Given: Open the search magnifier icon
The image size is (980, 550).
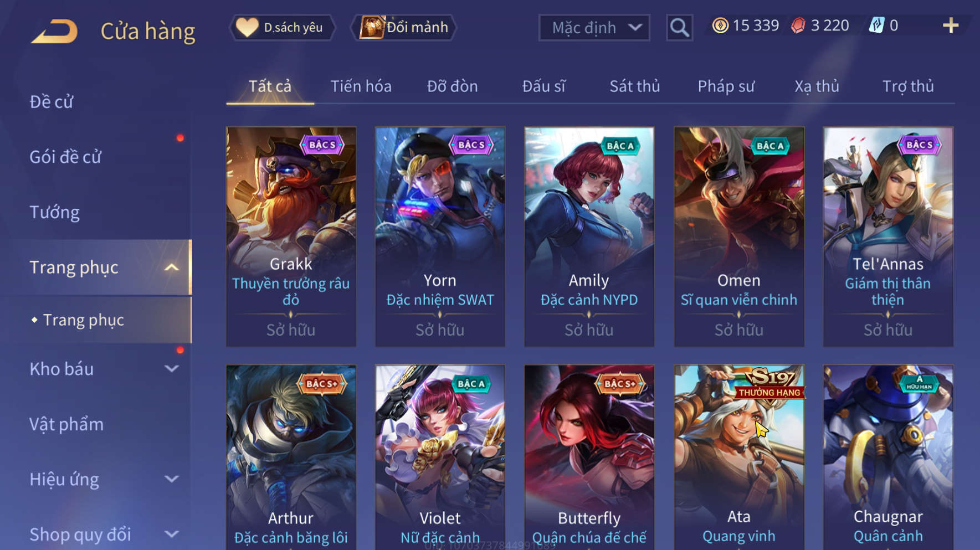Looking at the screenshot, I should coord(679,27).
